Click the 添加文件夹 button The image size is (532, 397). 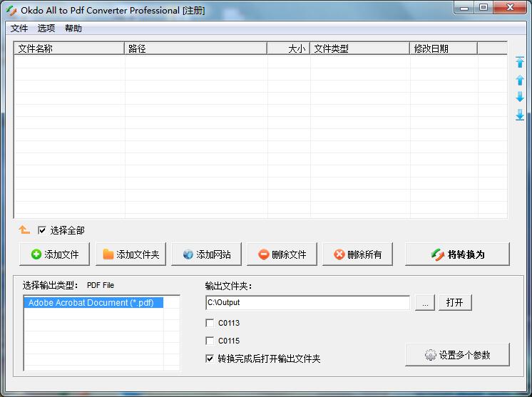click(131, 254)
